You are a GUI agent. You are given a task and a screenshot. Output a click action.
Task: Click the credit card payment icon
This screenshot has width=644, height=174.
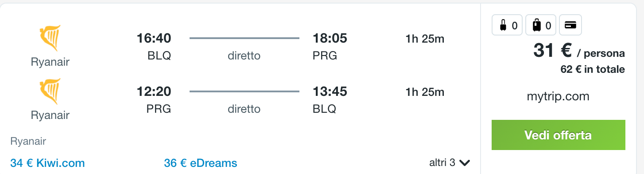[570, 25]
